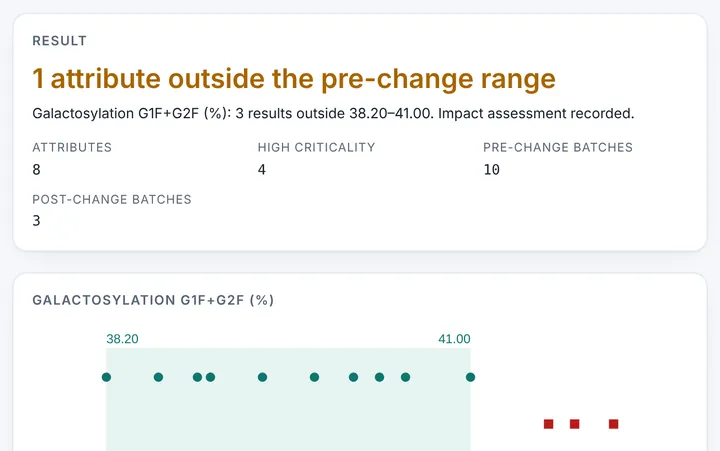720x451 pixels.
Task: Select the Post-Change Batches value 3
Action: [36, 221]
